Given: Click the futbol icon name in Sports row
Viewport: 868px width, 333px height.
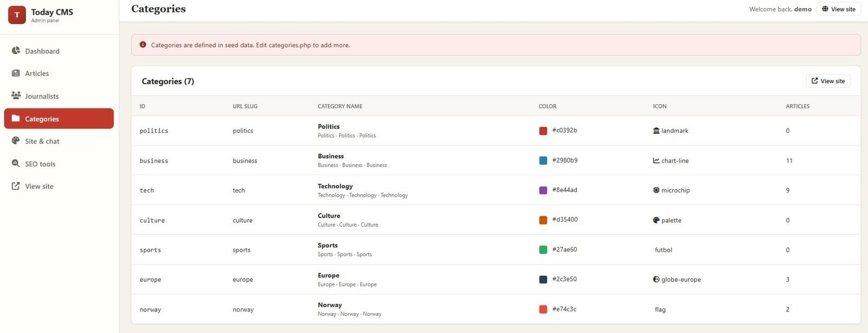Looking at the screenshot, I should click(x=663, y=250).
